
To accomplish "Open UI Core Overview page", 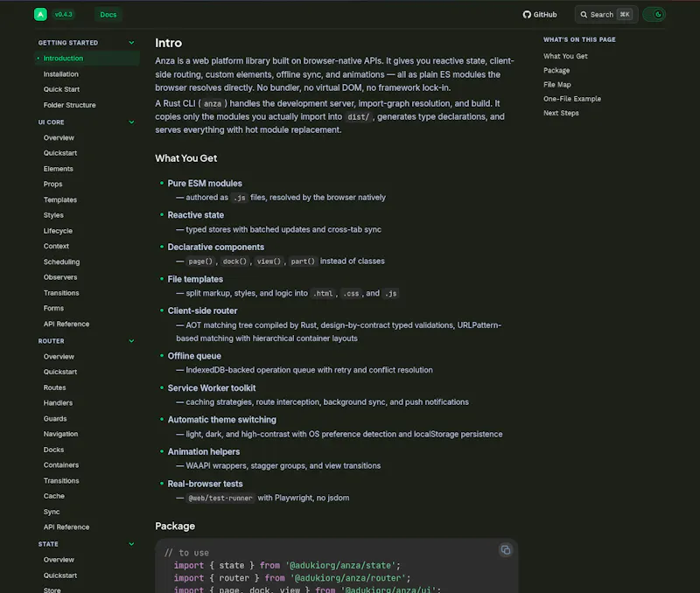I will coord(59,138).
